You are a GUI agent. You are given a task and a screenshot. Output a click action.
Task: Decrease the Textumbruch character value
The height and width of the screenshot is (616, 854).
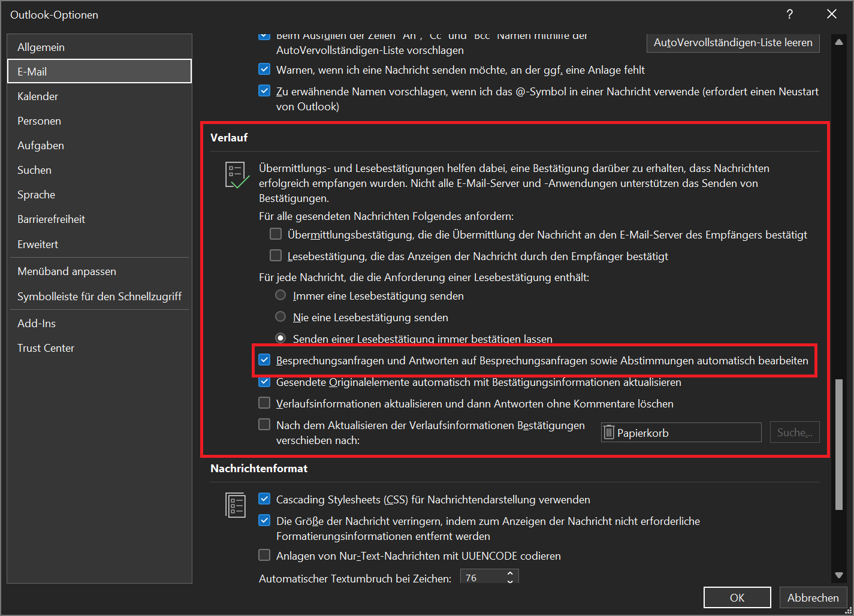click(x=510, y=581)
